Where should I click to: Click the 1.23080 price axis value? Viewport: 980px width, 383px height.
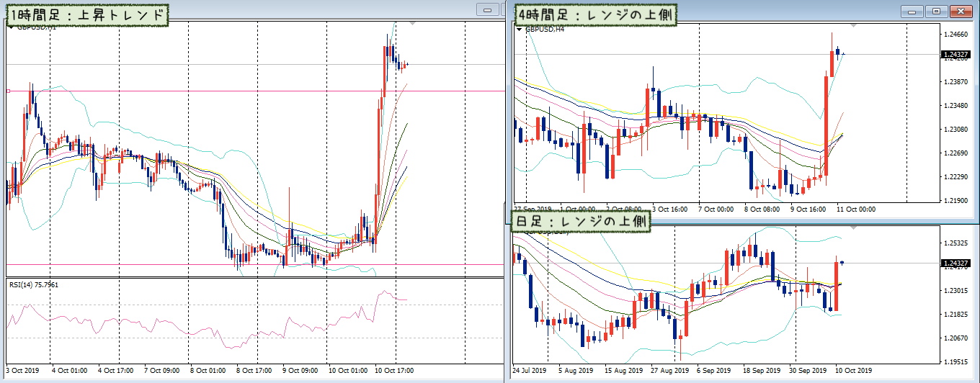pyautogui.click(x=955, y=130)
